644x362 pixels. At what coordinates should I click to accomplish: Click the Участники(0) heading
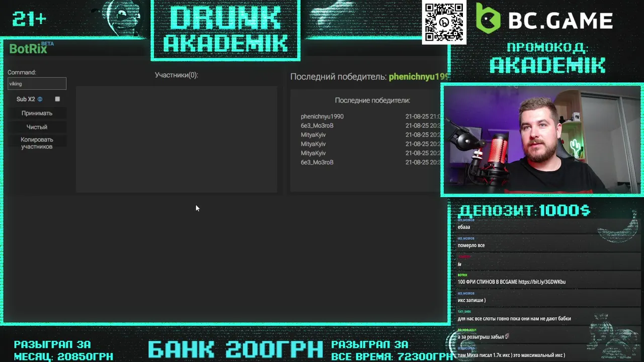pyautogui.click(x=177, y=75)
